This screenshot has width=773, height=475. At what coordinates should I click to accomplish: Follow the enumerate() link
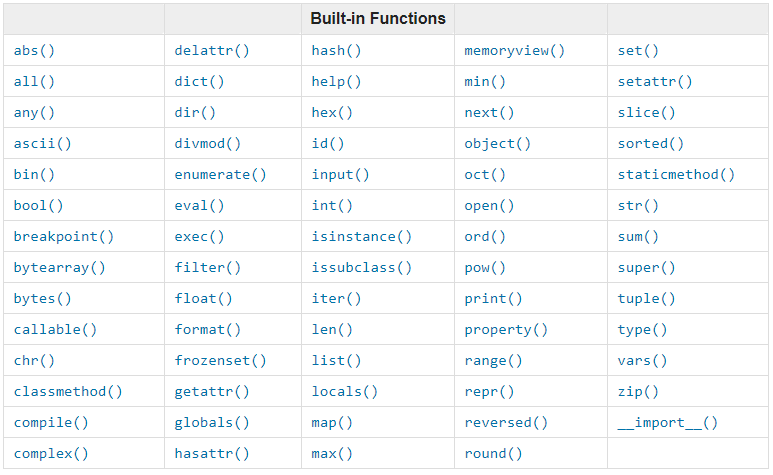click(220, 175)
